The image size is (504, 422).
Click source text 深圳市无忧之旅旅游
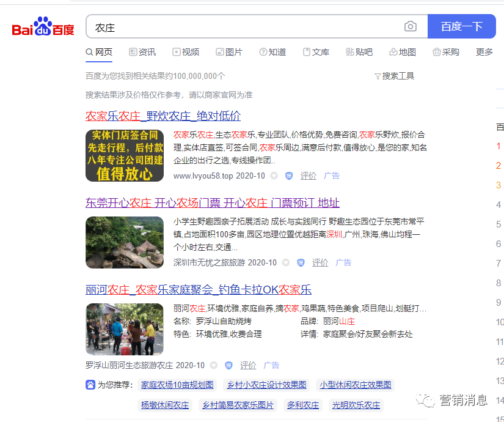tap(210, 262)
